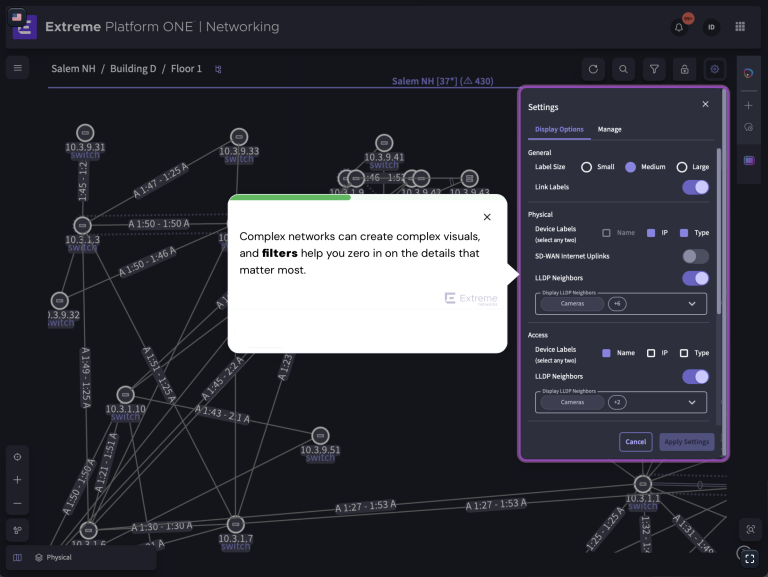Viewport: 768px width, 577px height.
Task: Open the filter funnel icon
Action: point(654,69)
